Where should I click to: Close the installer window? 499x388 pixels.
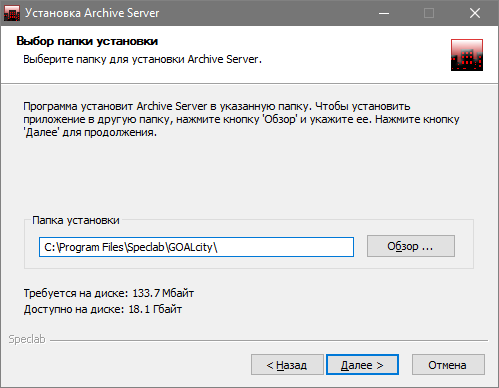(475, 13)
